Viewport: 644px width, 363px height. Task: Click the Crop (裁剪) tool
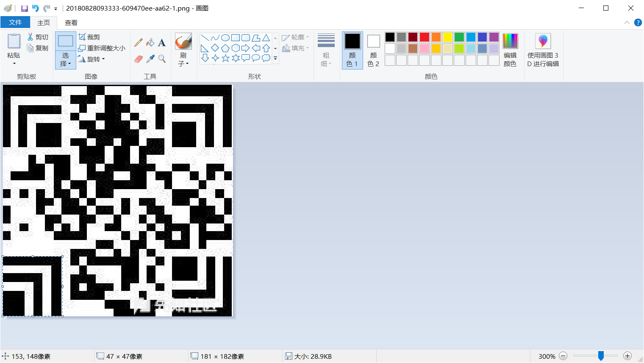pyautogui.click(x=89, y=37)
